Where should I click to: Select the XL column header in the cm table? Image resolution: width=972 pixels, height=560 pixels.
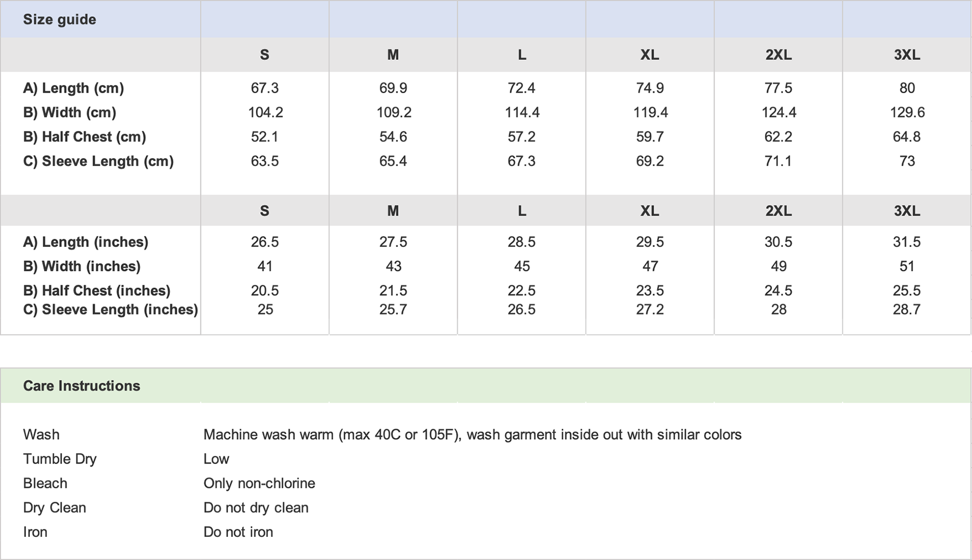(x=650, y=55)
